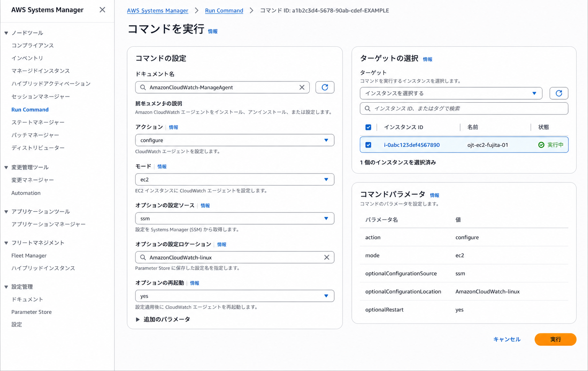Click the instance ID or tag search field
Viewport: 588px width, 371px height.
pos(464,108)
